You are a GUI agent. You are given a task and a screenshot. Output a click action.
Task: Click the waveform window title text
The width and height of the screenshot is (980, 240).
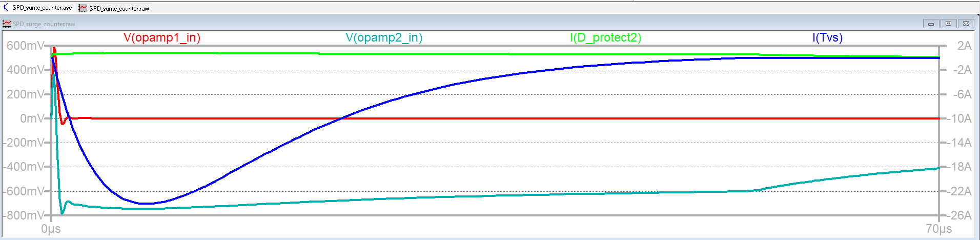click(x=44, y=24)
